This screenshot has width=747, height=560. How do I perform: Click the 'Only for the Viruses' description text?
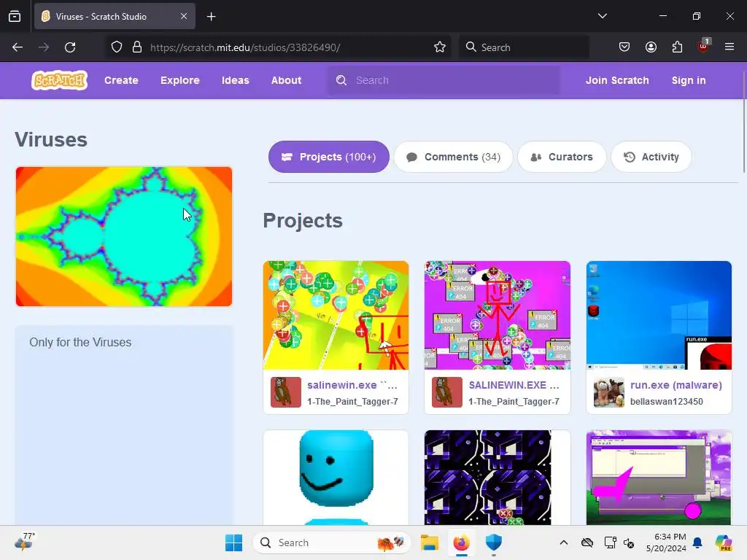[80, 343]
